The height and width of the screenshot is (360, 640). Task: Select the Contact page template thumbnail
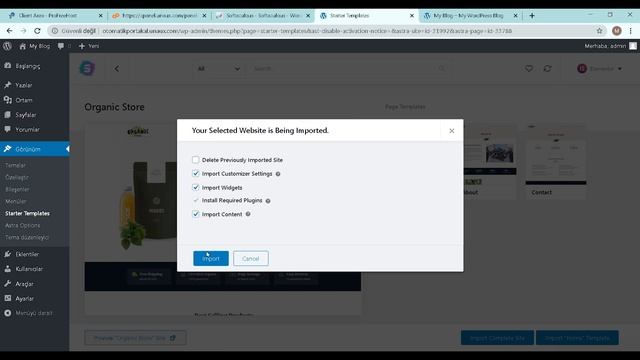coord(556,161)
